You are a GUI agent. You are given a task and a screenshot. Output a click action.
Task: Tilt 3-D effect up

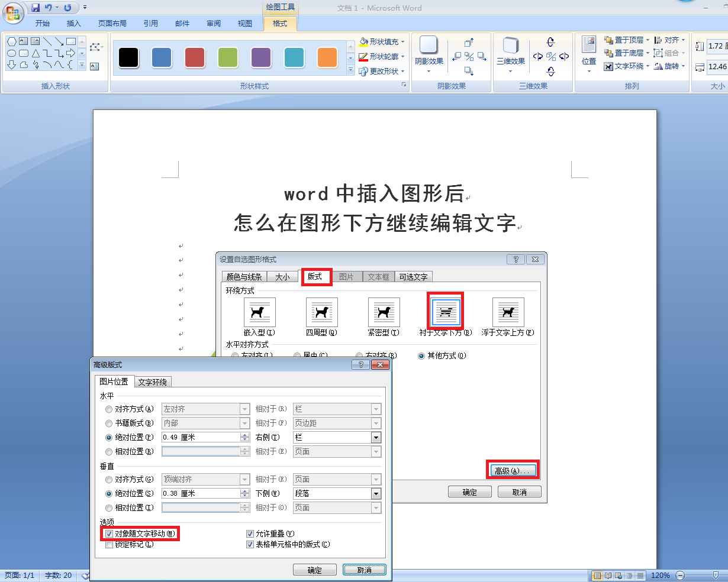[x=550, y=43]
